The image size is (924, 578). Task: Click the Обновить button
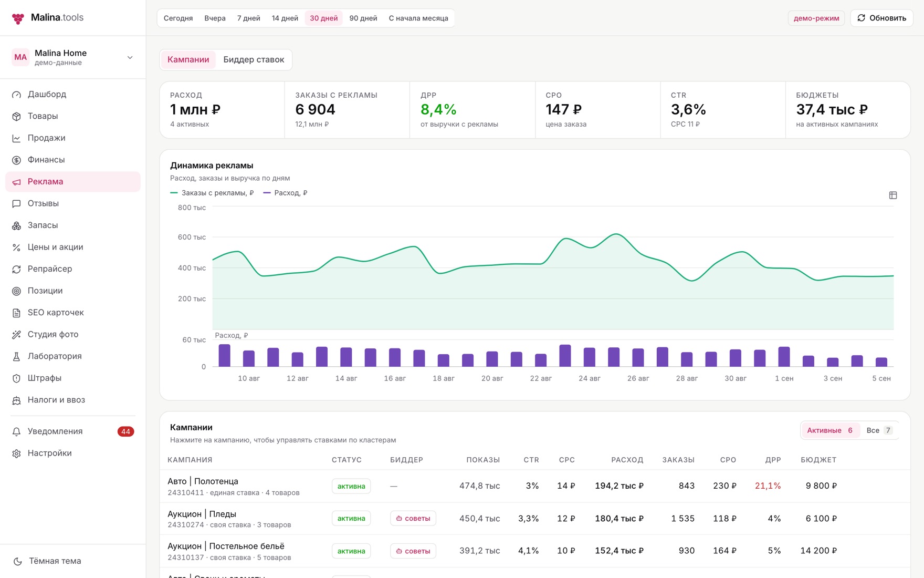click(x=881, y=18)
